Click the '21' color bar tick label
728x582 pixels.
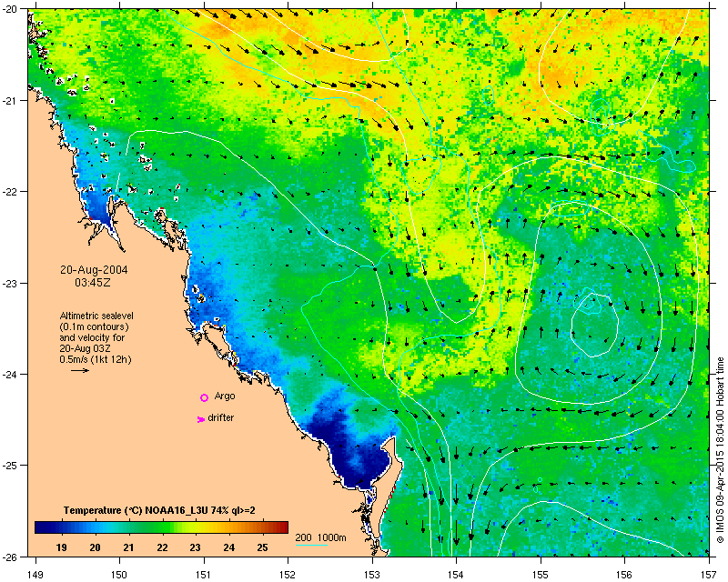pos(128,547)
